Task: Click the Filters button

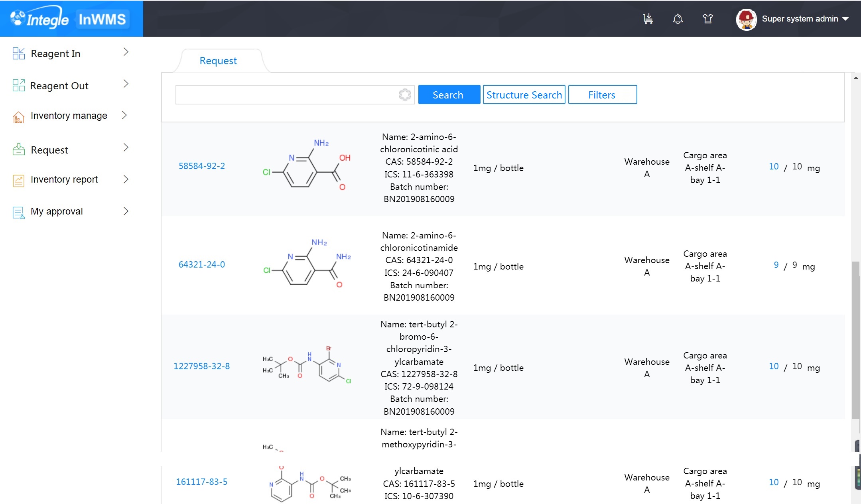Action: [602, 94]
